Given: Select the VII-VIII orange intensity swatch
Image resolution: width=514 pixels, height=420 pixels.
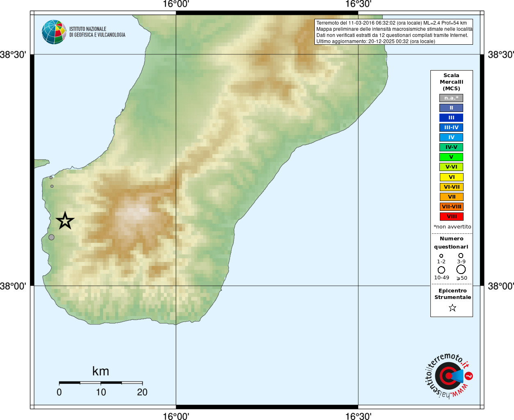Looking at the screenshot, I should pos(451,207).
